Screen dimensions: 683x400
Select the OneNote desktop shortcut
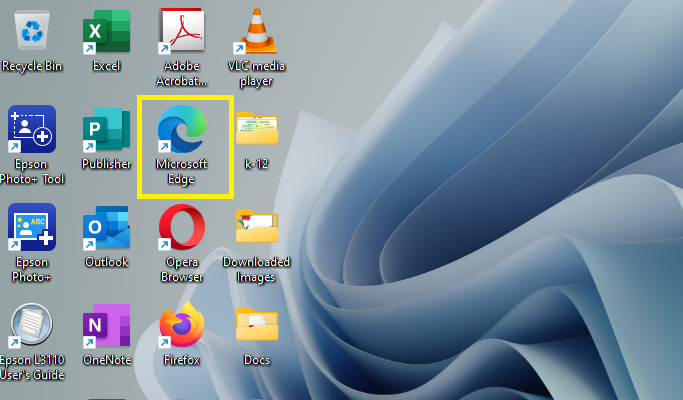[106, 325]
